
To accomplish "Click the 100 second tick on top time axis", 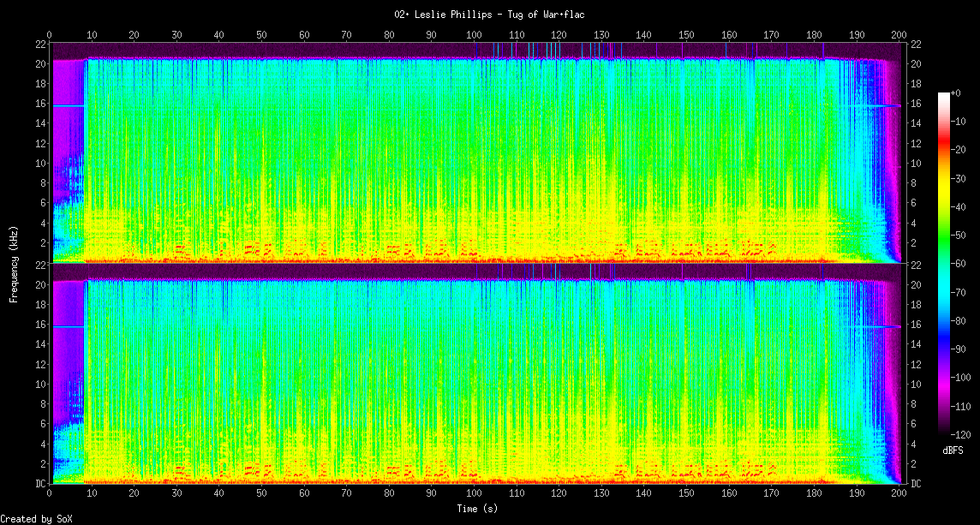I will (474, 34).
